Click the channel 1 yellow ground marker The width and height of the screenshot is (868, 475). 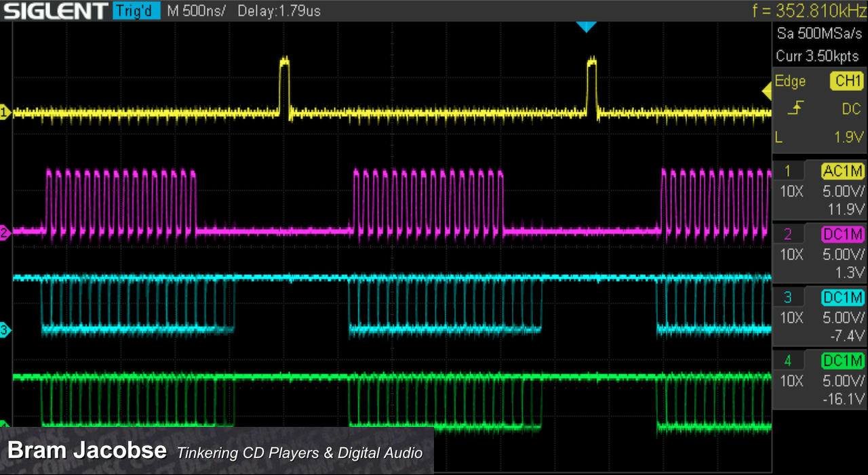pyautogui.click(x=5, y=113)
